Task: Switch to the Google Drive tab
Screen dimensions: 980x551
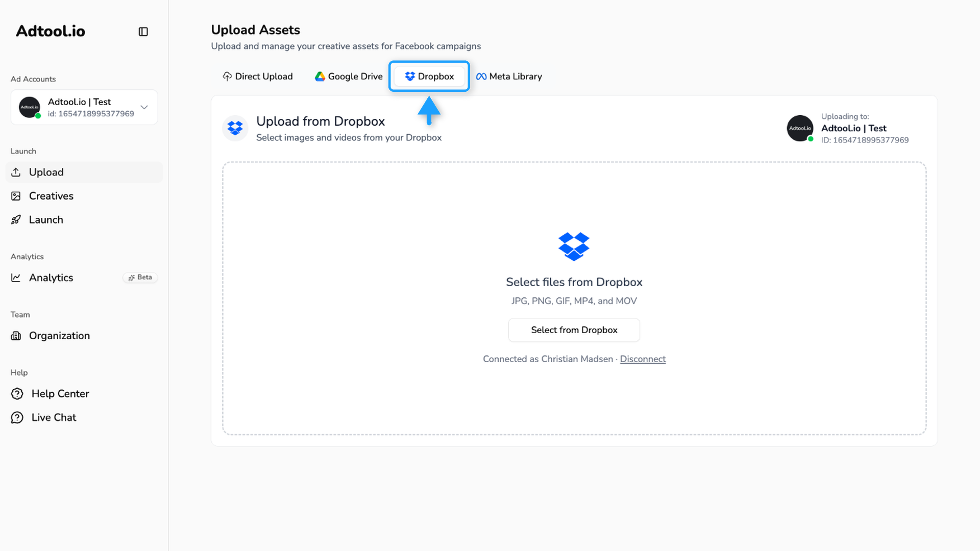Action: click(x=349, y=77)
